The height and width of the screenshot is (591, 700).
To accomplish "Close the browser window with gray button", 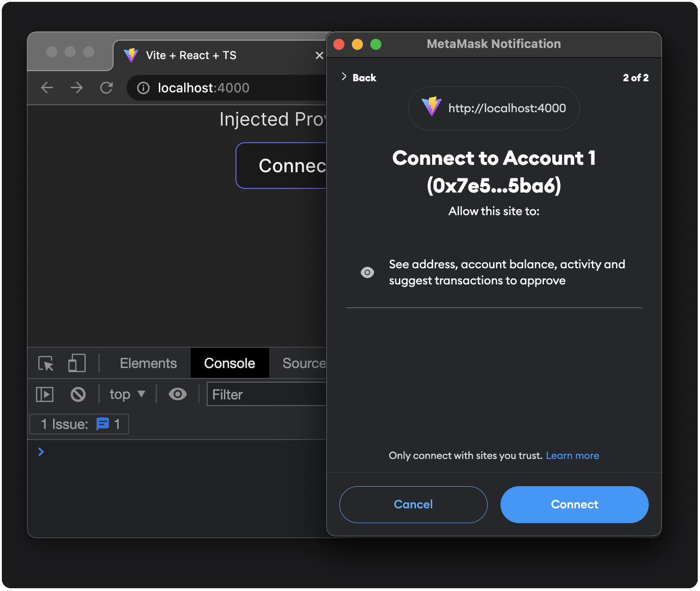I will tap(52, 52).
